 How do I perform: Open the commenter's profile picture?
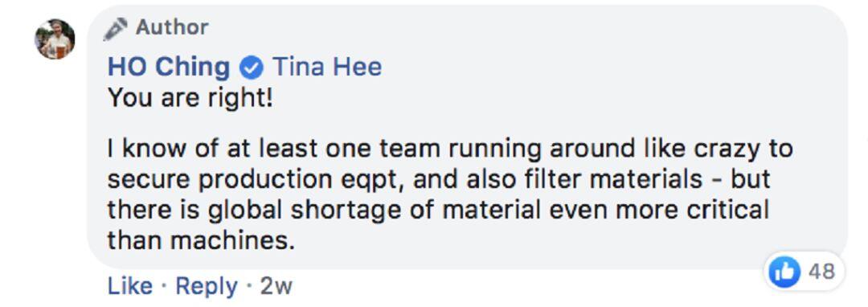pyautogui.click(x=55, y=39)
